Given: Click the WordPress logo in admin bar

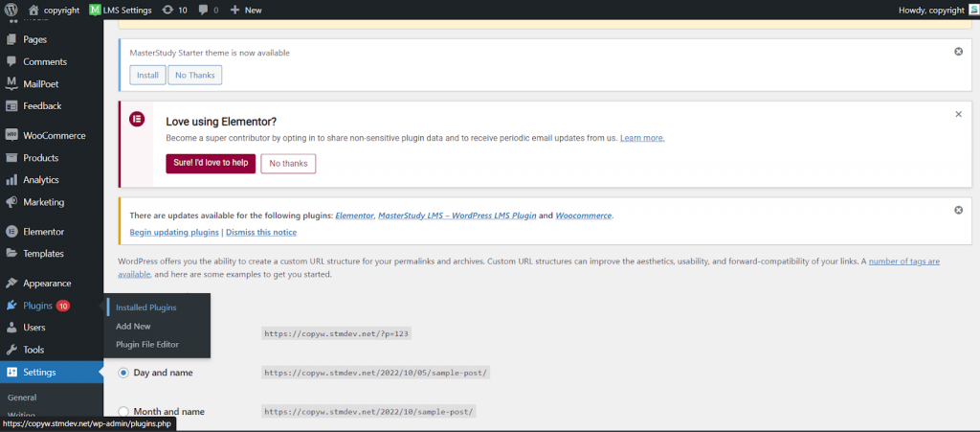Looking at the screenshot, I should point(11,10).
